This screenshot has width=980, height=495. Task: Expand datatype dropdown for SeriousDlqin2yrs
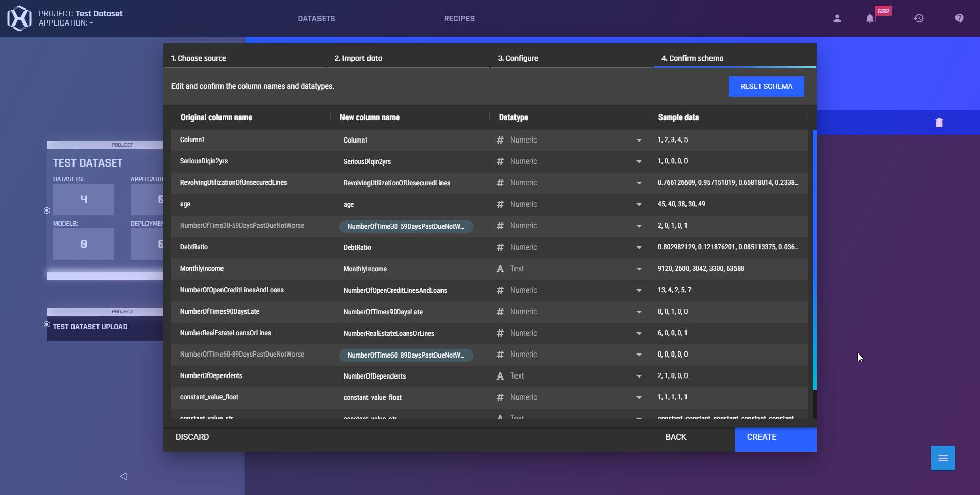(x=639, y=161)
